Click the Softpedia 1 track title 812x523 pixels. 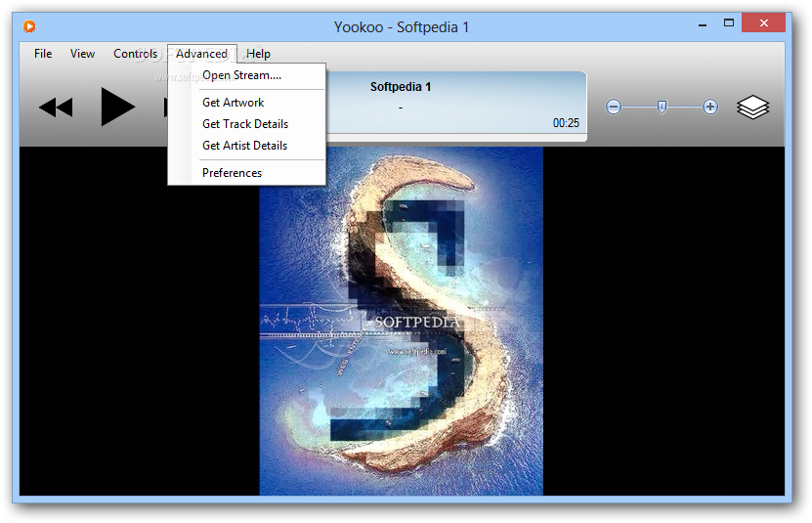401,87
